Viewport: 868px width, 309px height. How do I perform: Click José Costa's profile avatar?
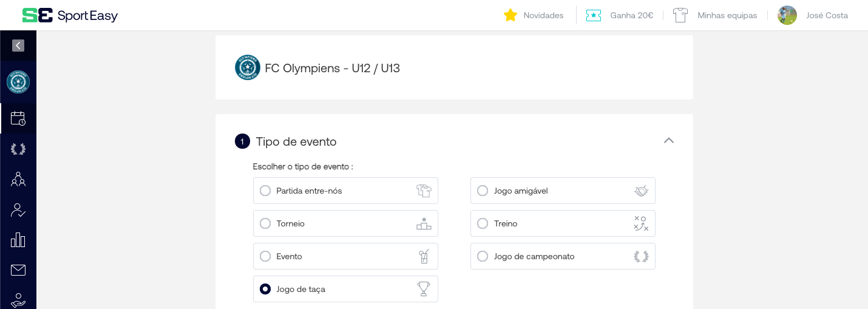point(787,15)
